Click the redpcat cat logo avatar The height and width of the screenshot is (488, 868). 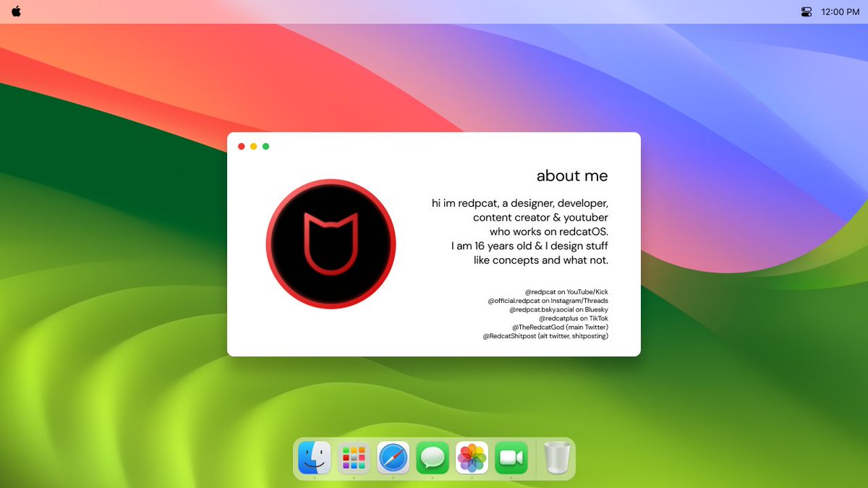331,244
